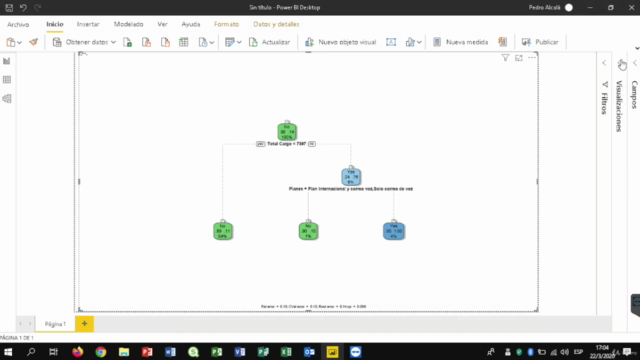This screenshot has height=360, width=640.
Task: Expand the Paste options arrow
Action: coord(19,42)
